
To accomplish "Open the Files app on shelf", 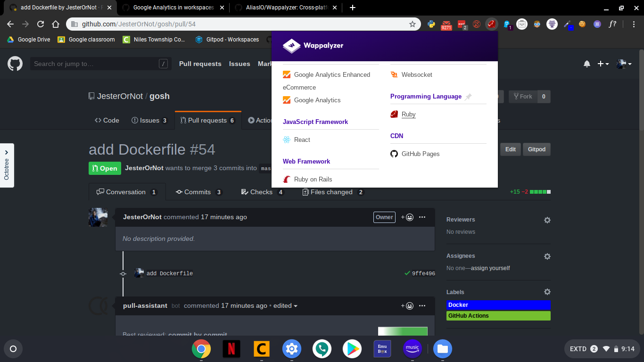I will point(443,349).
